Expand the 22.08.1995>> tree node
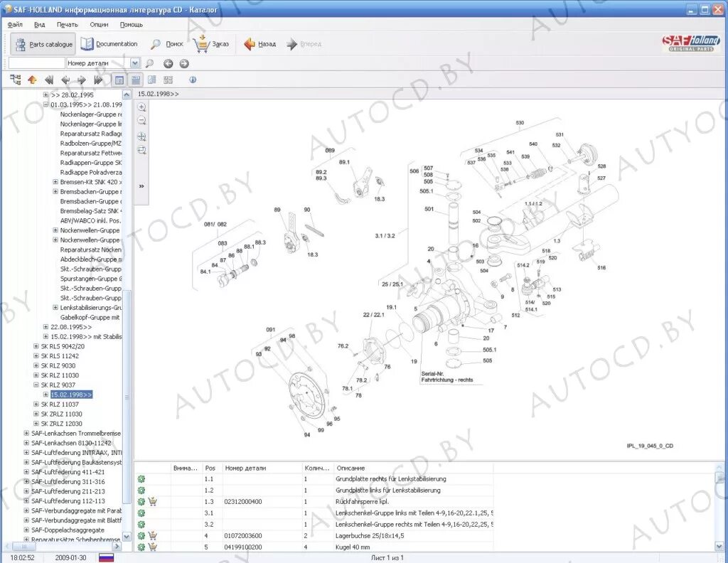The height and width of the screenshot is (563, 728). coord(45,327)
